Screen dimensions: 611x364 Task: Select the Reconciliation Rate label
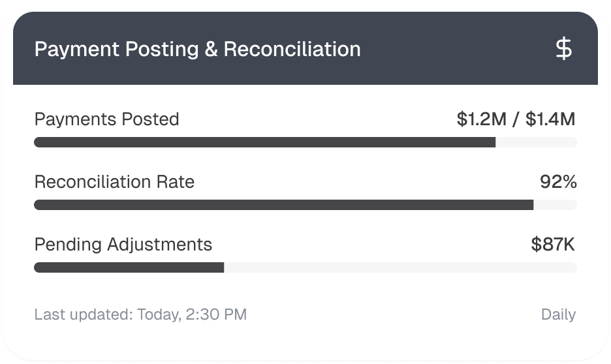coord(114,182)
